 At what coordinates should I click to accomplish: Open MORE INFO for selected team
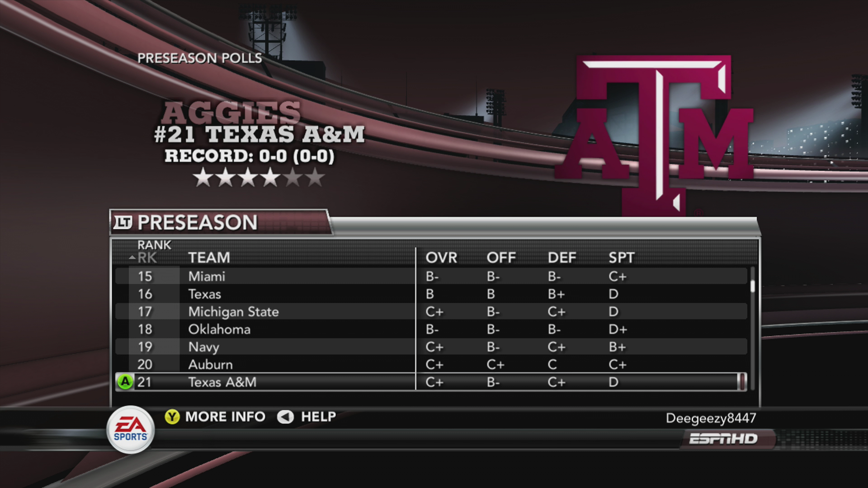[225, 417]
